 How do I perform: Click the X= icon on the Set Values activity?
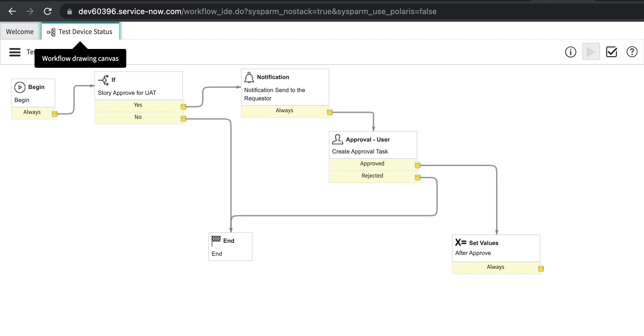click(460, 243)
